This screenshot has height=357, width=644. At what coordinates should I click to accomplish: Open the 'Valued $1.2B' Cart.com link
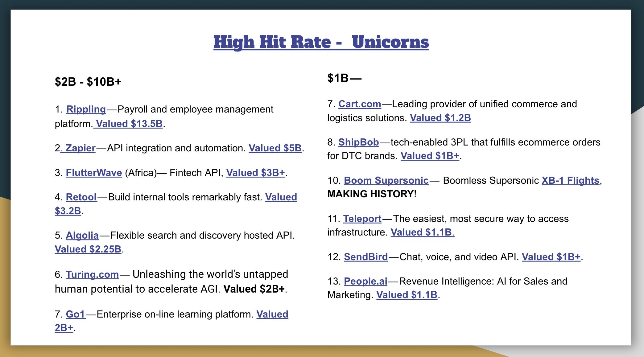(440, 118)
